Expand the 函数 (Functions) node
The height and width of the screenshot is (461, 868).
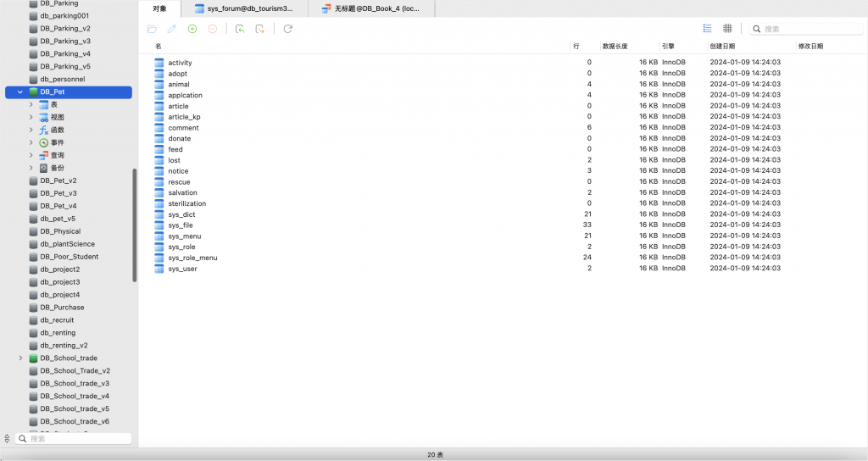pos(31,130)
